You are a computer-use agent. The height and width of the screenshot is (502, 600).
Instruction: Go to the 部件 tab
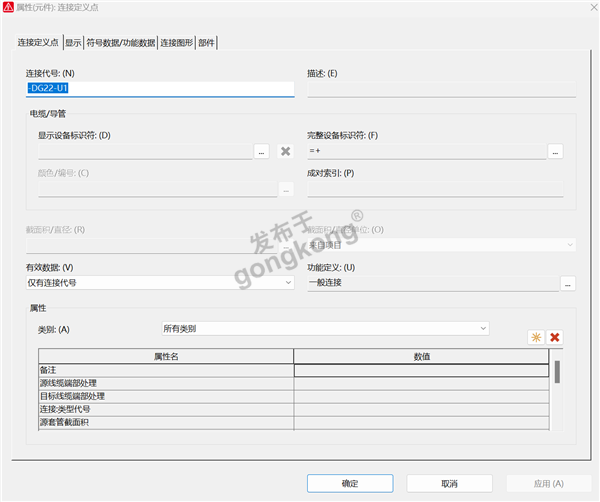pos(206,43)
